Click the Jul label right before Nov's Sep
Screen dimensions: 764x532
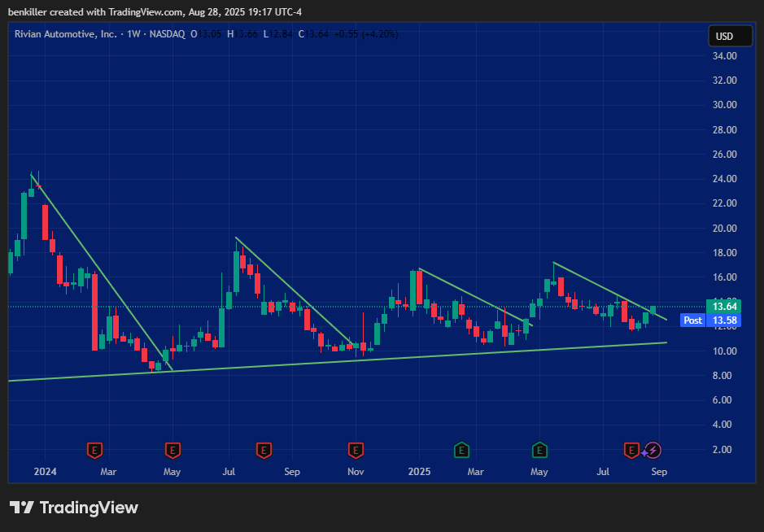point(229,472)
